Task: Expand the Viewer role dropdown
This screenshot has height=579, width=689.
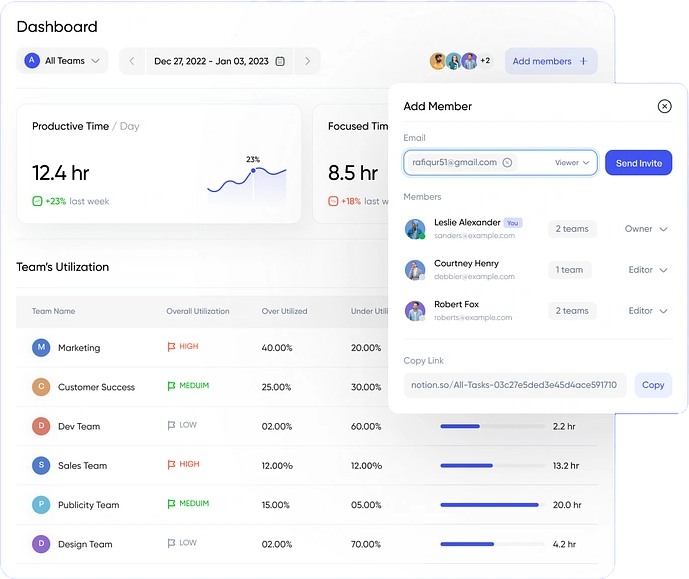Action: click(x=574, y=162)
